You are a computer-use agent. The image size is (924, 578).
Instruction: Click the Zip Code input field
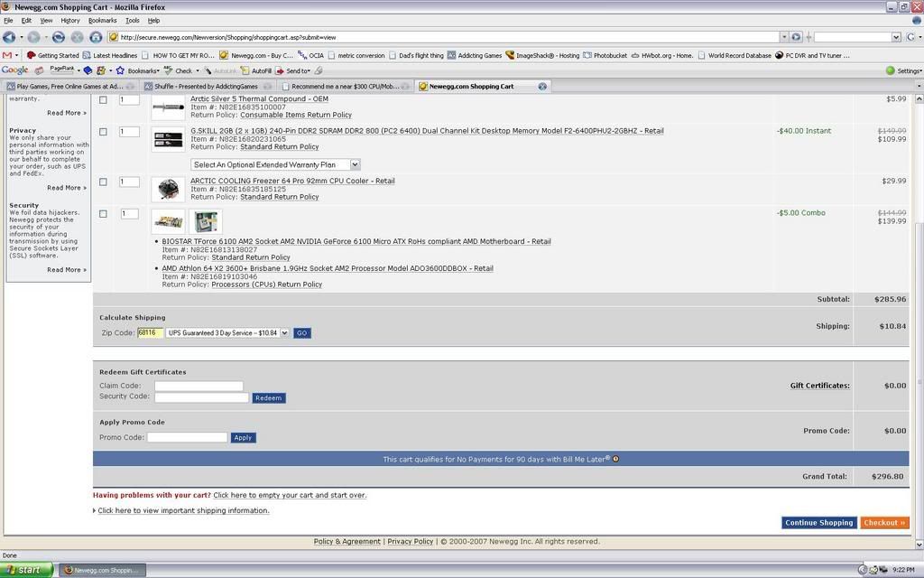pyautogui.click(x=150, y=332)
